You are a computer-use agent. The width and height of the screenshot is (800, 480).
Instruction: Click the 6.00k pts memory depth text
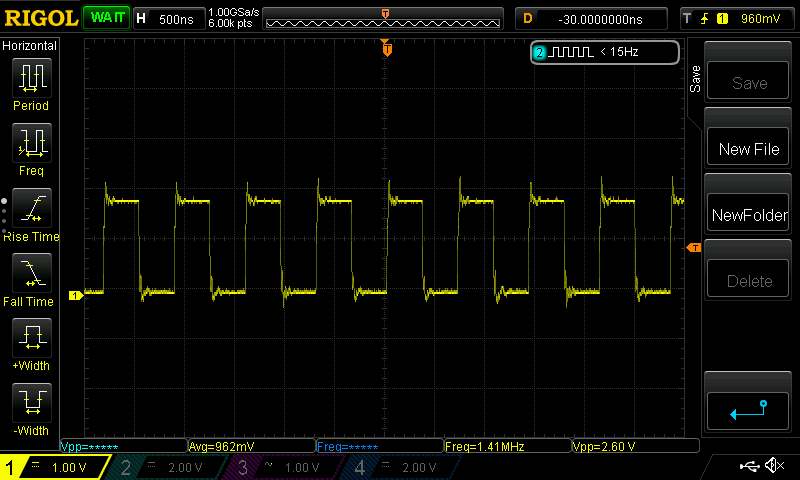231,23
